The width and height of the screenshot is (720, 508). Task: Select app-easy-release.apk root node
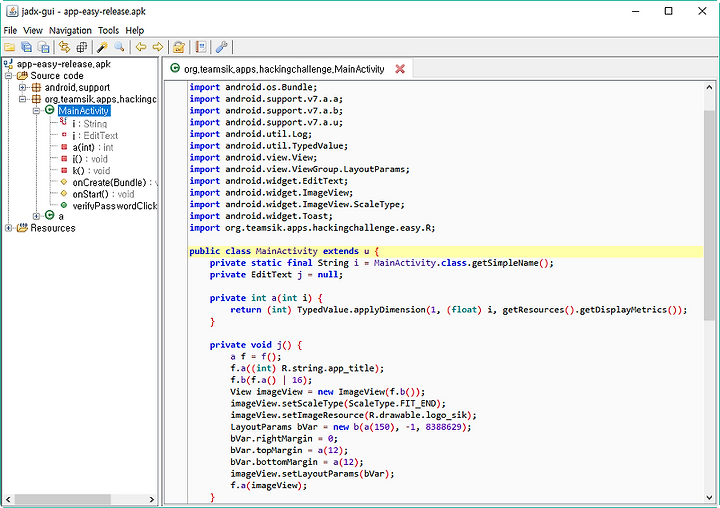click(63, 64)
